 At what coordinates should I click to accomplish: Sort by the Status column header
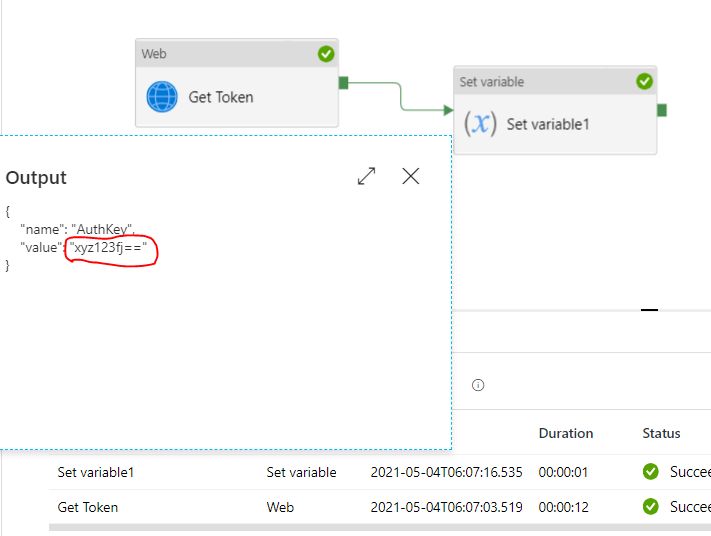pos(661,434)
